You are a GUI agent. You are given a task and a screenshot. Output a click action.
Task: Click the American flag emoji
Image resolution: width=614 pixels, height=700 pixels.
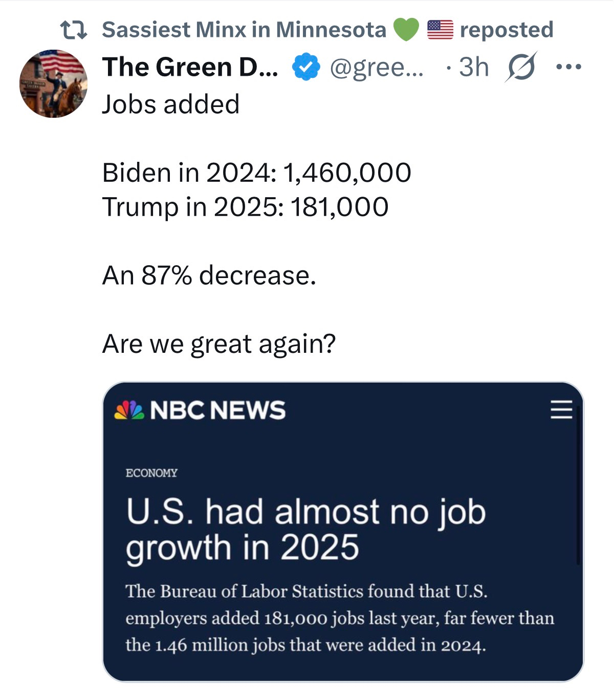click(x=440, y=30)
